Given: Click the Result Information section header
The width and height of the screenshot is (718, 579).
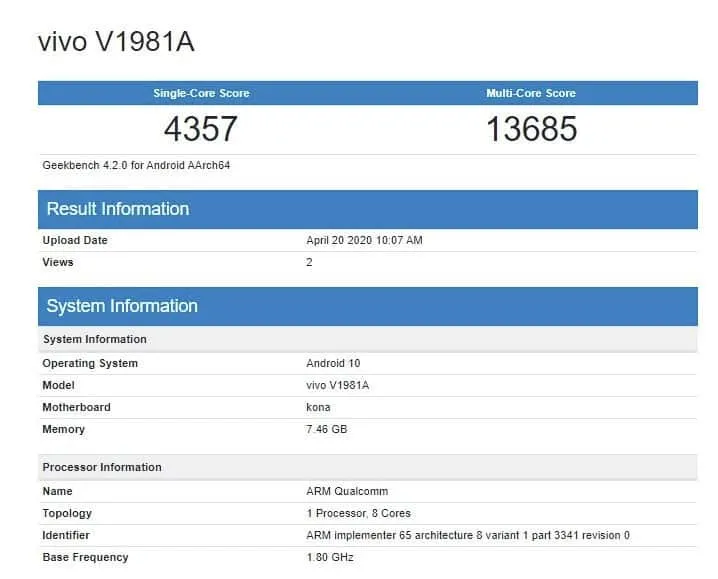Looking at the screenshot, I should 368,209.
